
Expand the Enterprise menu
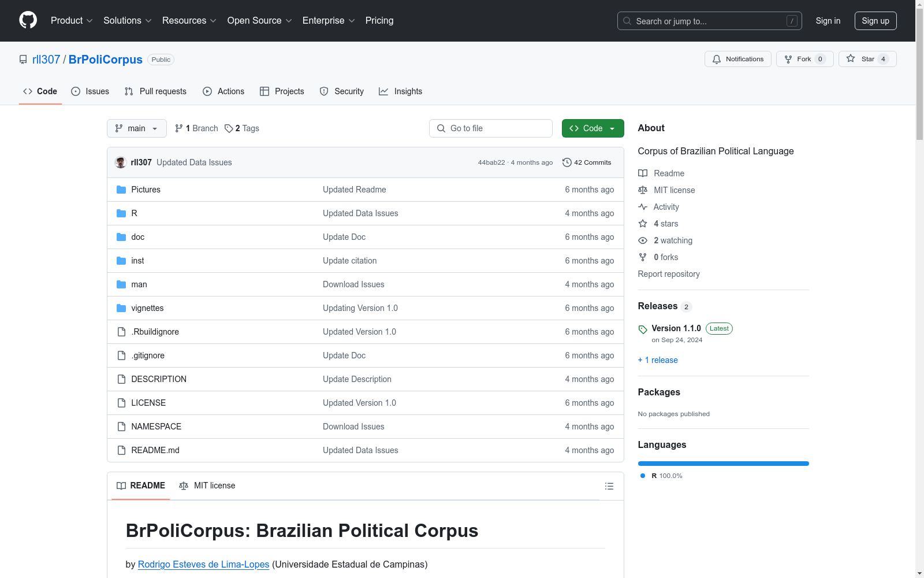point(329,21)
